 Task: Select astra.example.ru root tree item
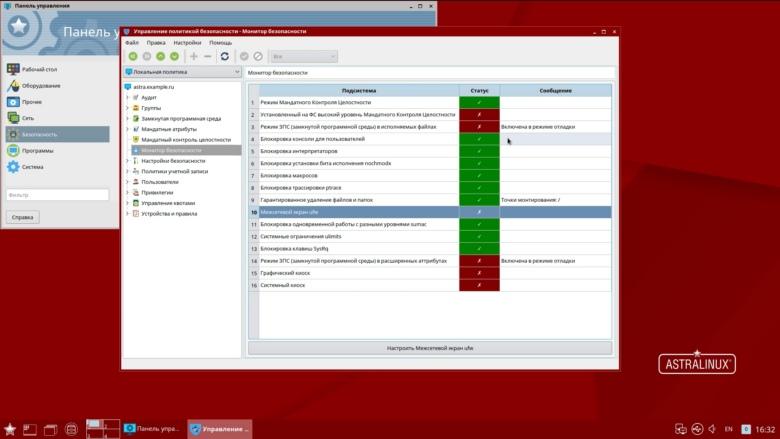153,87
